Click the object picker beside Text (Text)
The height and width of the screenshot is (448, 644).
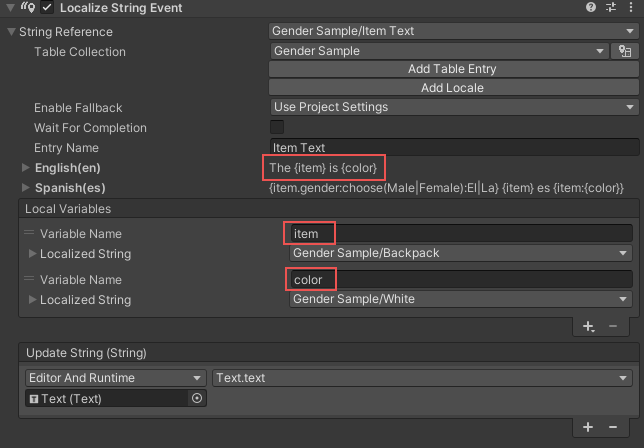pyautogui.click(x=196, y=398)
